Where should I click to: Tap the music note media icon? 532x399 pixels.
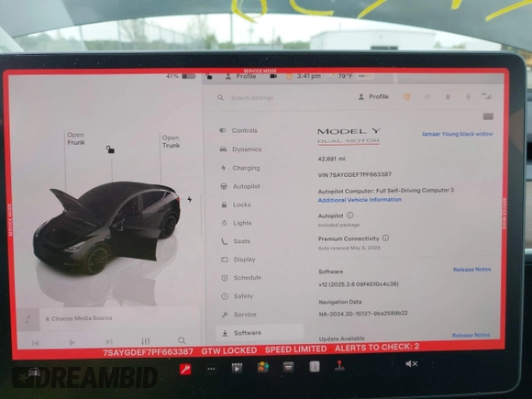[x=28, y=319]
